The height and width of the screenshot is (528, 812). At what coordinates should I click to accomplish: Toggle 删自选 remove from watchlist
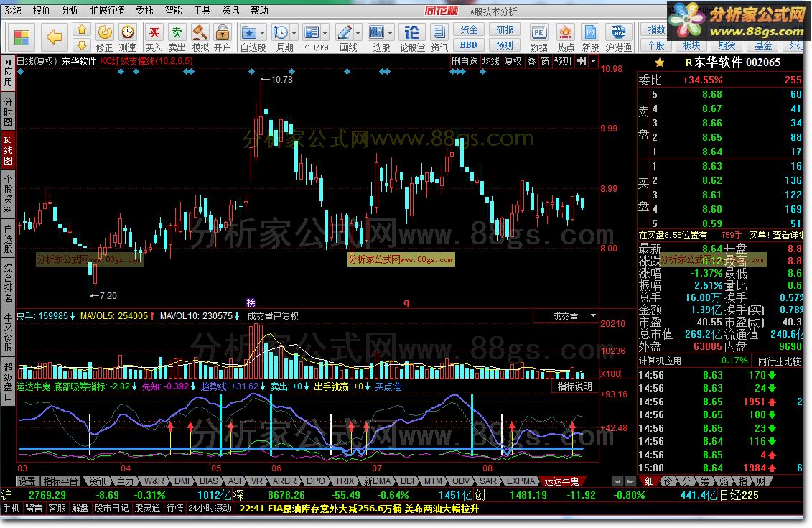465,61
